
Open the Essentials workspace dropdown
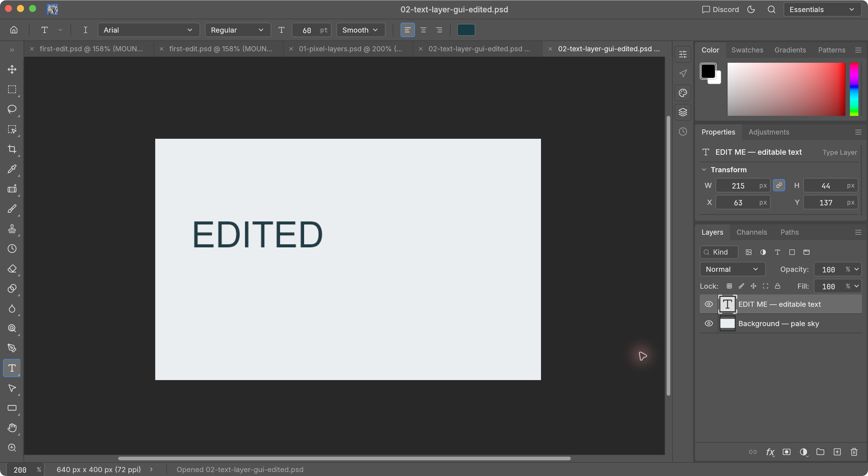pyautogui.click(x=822, y=9)
